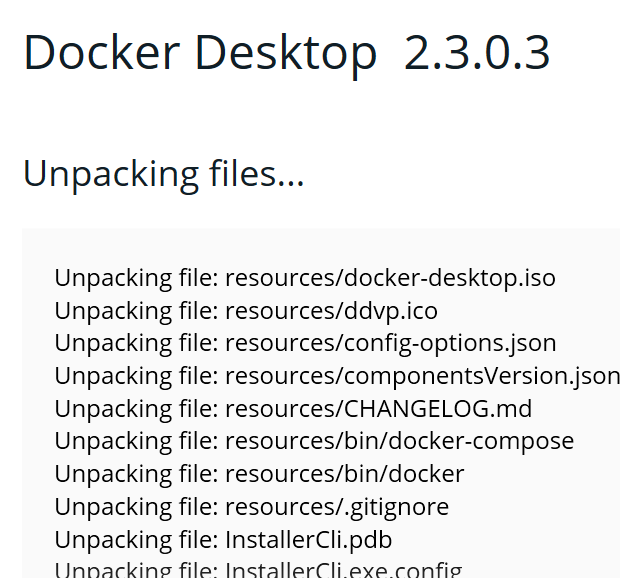Click the version number 2.3.0.3
620x578 pixels.
point(477,53)
